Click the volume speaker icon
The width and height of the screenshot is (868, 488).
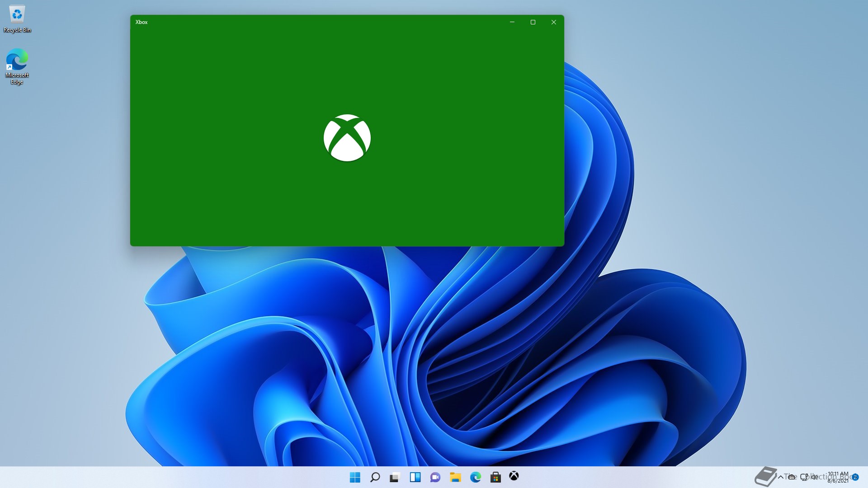(815, 477)
